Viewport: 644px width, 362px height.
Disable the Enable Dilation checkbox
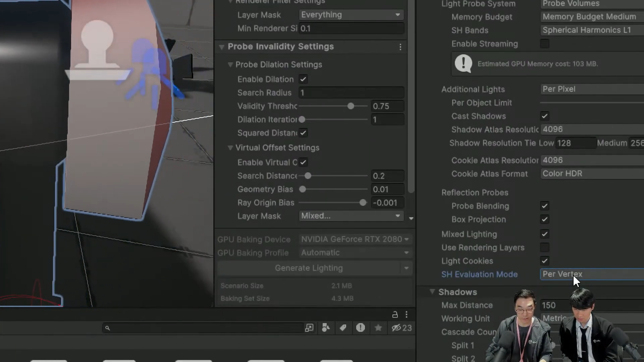click(303, 79)
